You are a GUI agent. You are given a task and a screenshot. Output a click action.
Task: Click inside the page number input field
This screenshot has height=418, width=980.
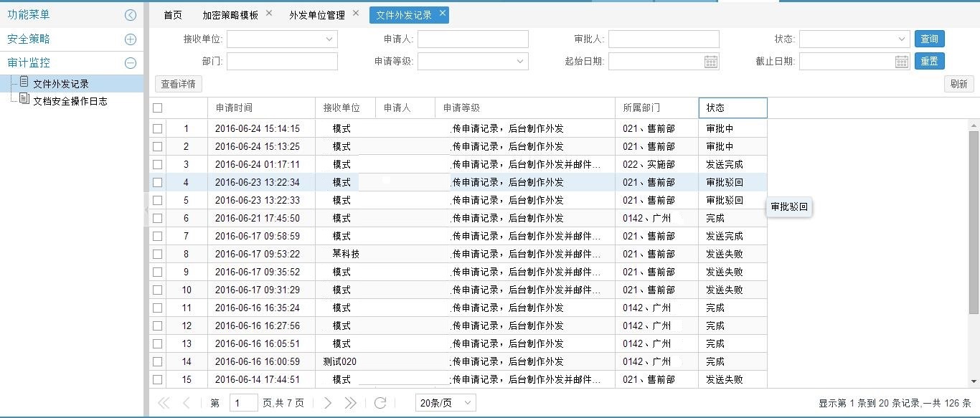[x=243, y=403]
